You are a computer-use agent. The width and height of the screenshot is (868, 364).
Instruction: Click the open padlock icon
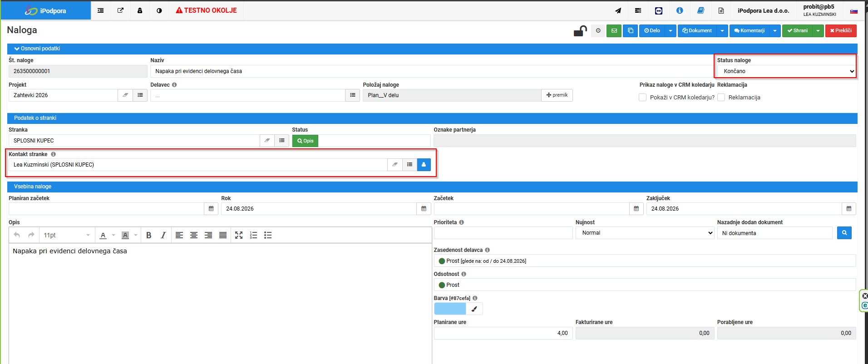[x=580, y=31]
